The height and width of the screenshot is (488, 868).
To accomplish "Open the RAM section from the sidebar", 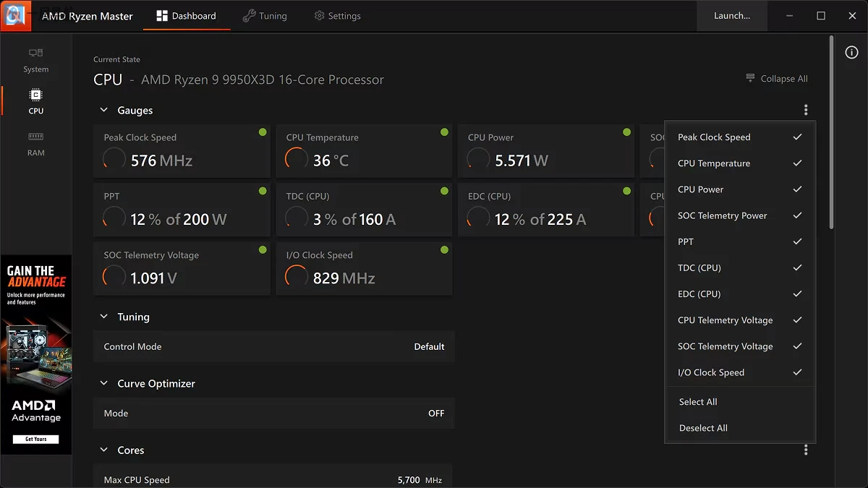I will tap(35, 144).
